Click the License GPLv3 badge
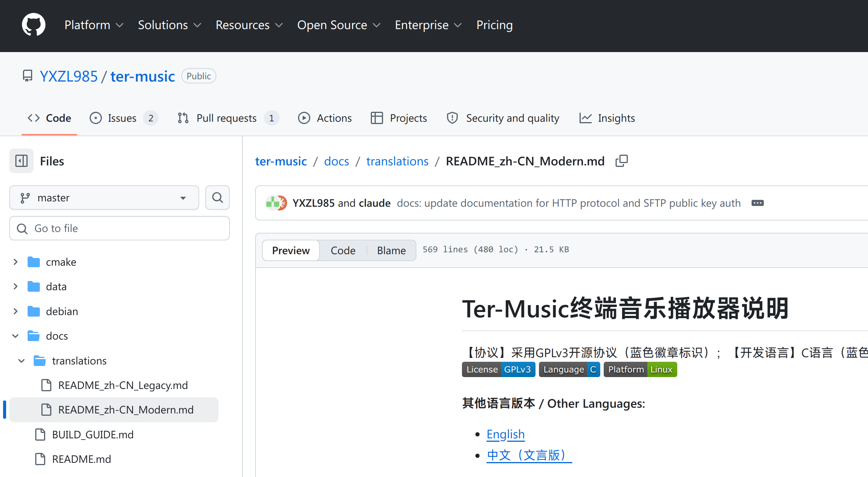This screenshot has width=868, height=477. 498,369
